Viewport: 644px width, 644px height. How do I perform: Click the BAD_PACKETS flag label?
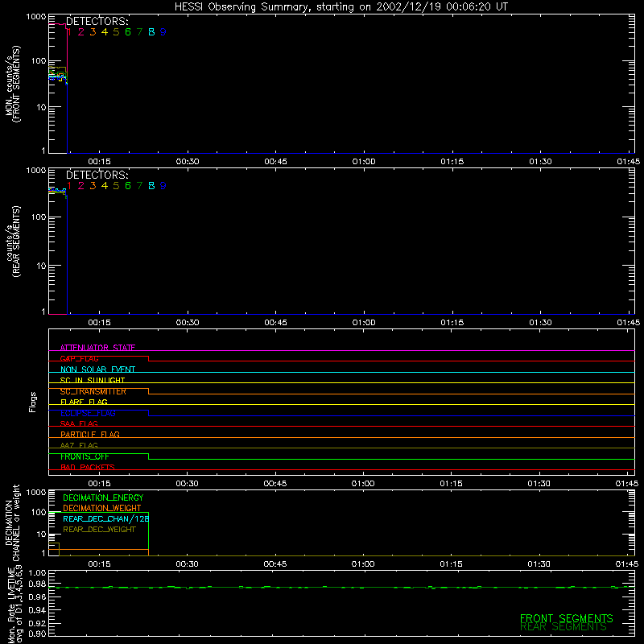click(88, 467)
